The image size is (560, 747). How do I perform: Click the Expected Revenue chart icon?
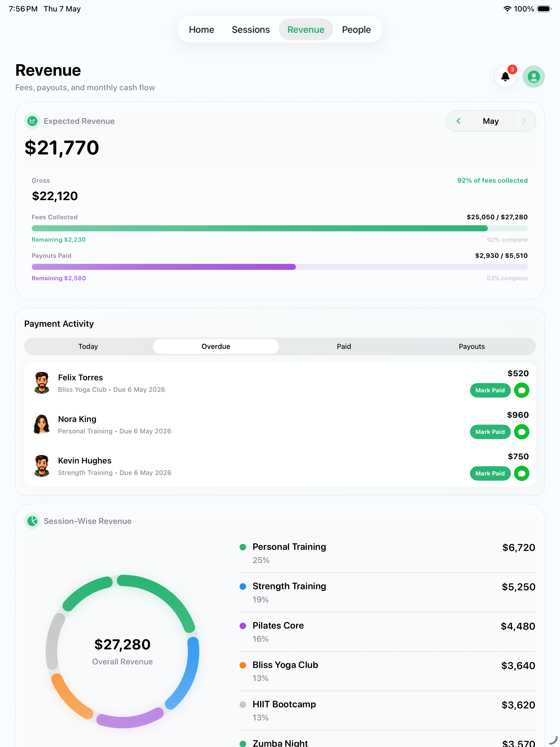tap(33, 121)
